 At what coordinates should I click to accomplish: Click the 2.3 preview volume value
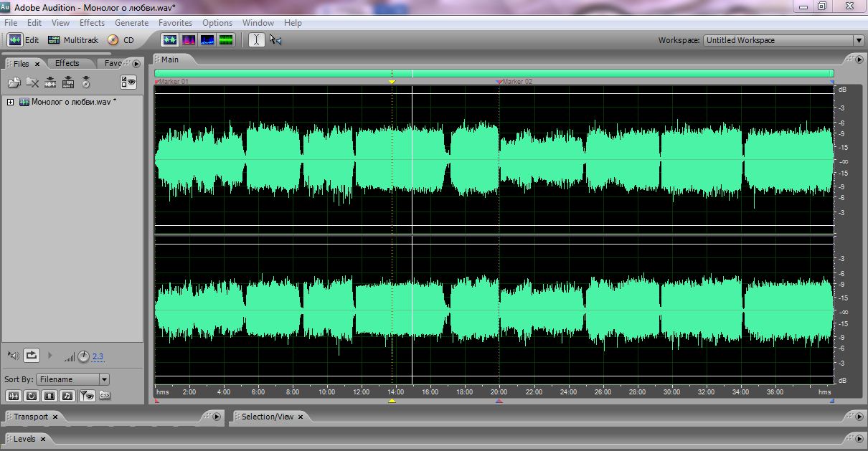click(x=98, y=356)
